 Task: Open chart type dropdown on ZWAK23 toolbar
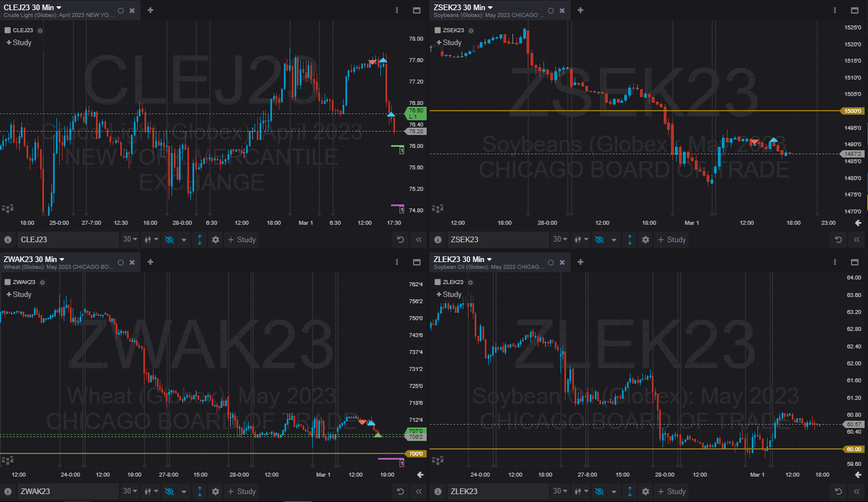coord(151,491)
